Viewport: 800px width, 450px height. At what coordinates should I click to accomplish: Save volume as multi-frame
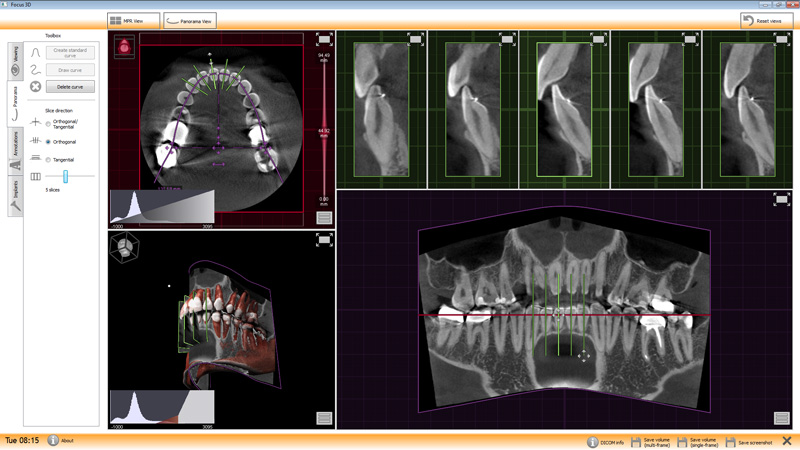(x=650, y=441)
